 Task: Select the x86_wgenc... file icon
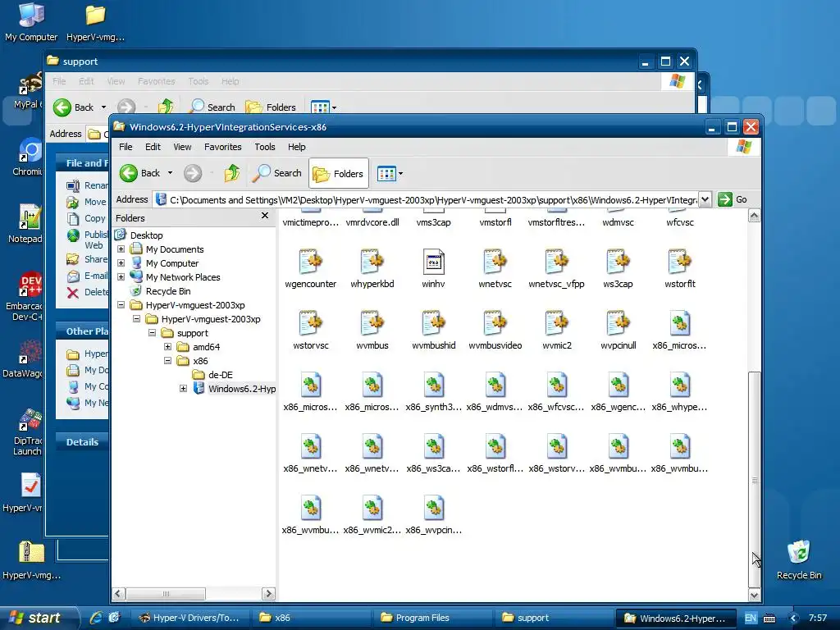point(619,386)
